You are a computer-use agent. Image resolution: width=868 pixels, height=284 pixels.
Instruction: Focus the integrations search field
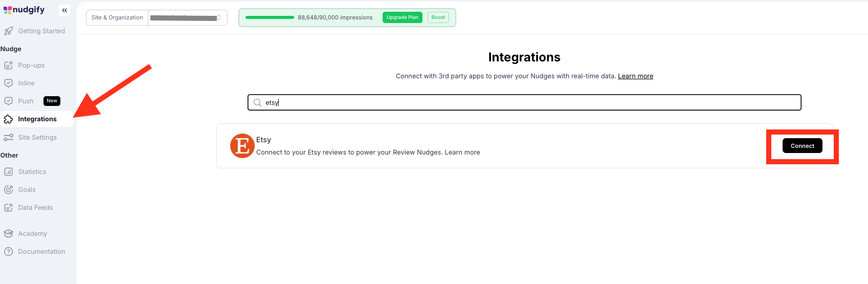pos(524,102)
